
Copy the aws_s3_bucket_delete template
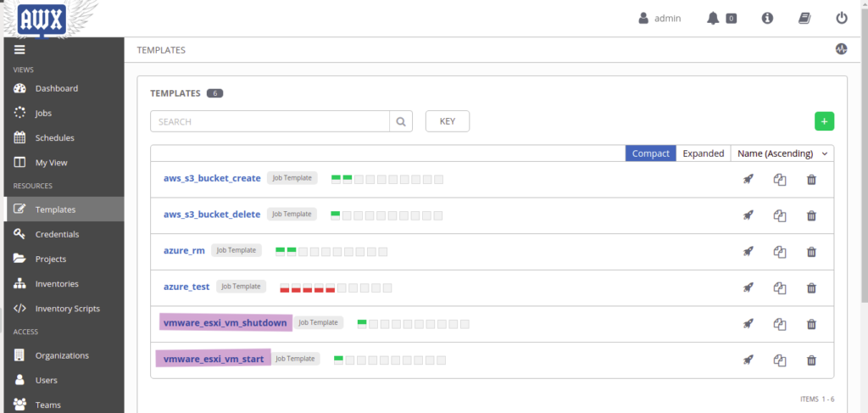pos(780,215)
